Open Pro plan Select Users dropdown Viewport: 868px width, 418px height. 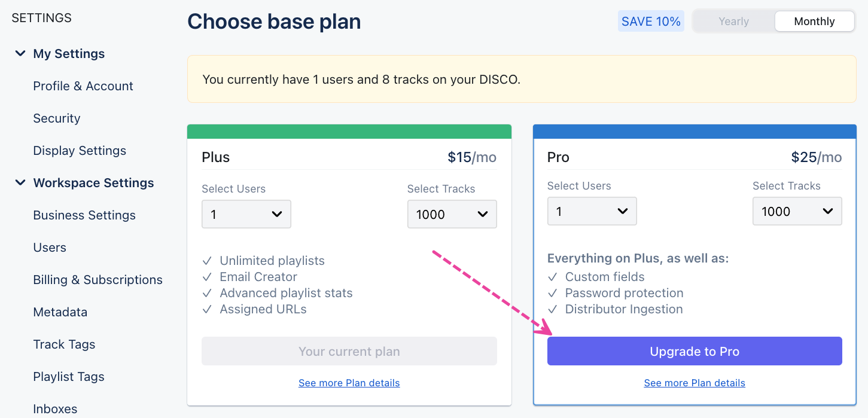click(x=592, y=211)
